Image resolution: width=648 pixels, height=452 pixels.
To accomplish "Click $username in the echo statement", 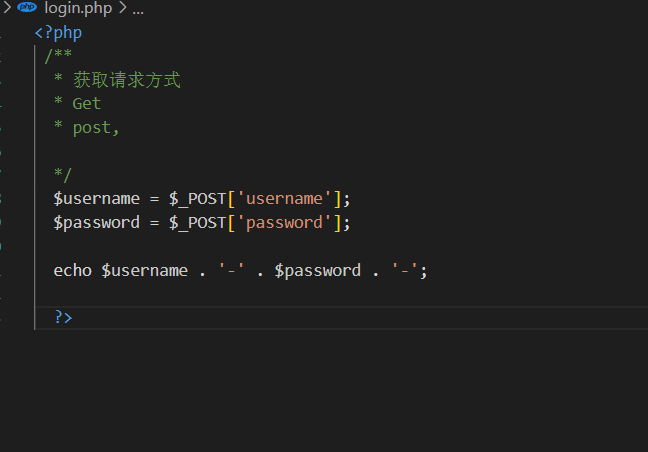I will point(144,270).
